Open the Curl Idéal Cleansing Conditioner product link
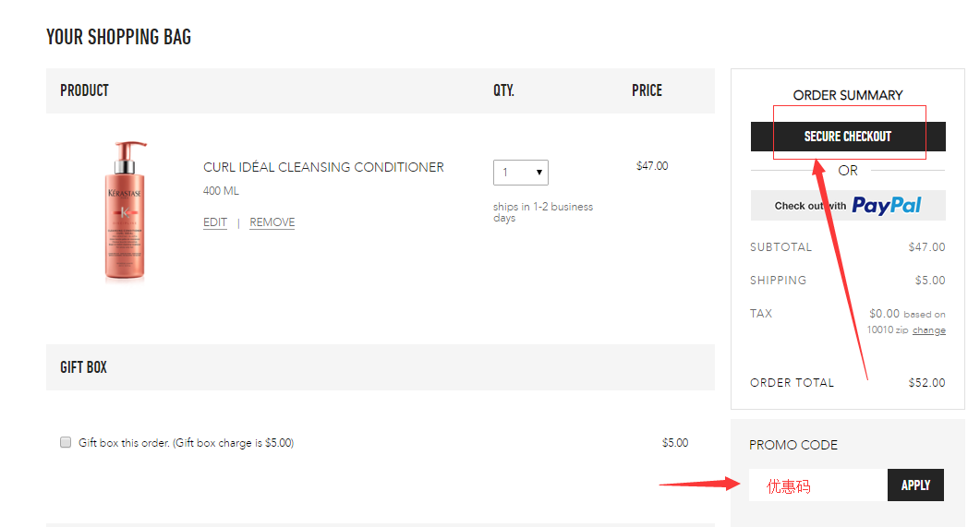The height and width of the screenshot is (527, 980). [323, 167]
